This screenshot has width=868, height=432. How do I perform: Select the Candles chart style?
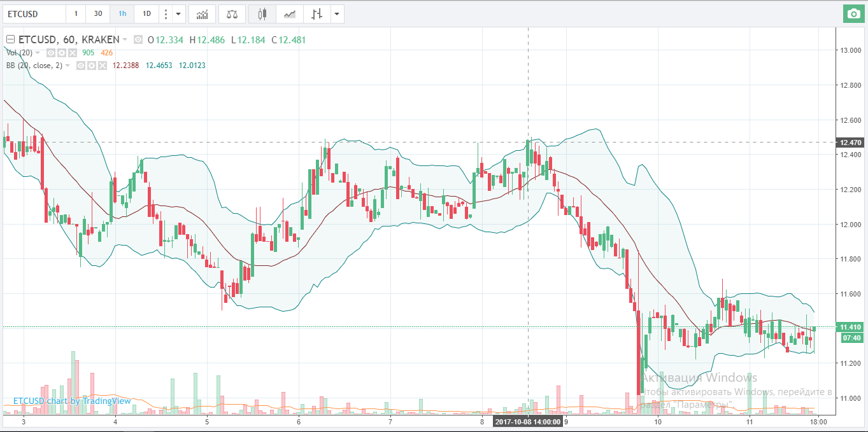(x=262, y=13)
